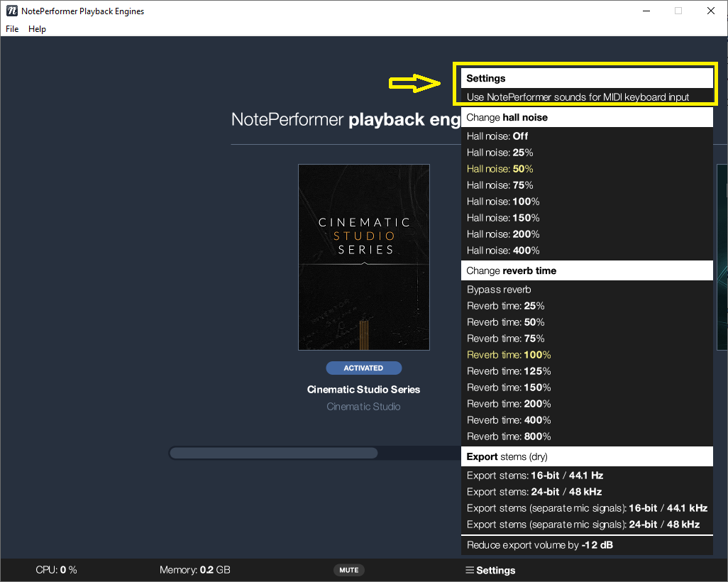Image resolution: width=728 pixels, height=582 pixels.
Task: Select Hall noise 50% option
Action: (500, 168)
